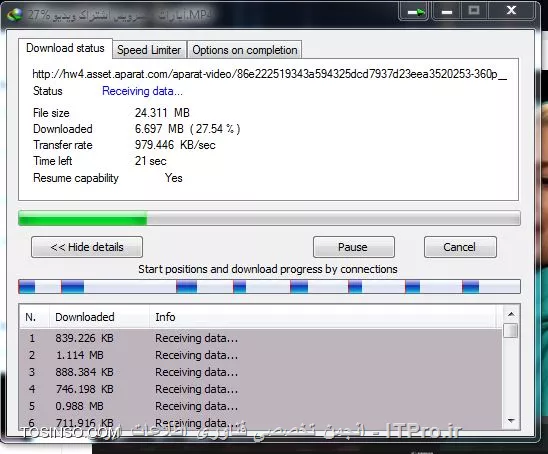This screenshot has width=548, height=454.
Task: Open the Speed Limiter tab
Action: pyautogui.click(x=149, y=50)
